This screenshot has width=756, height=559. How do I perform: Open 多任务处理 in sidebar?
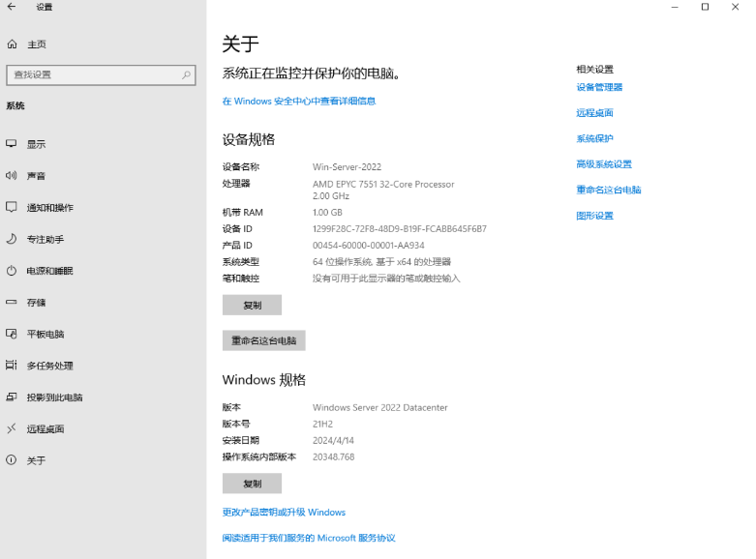pyautogui.click(x=49, y=366)
